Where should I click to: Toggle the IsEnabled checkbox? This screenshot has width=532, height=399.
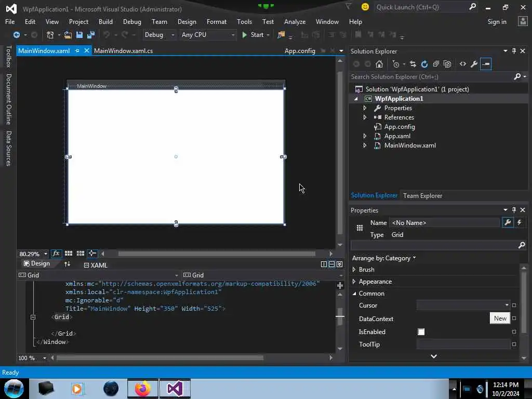(x=421, y=332)
